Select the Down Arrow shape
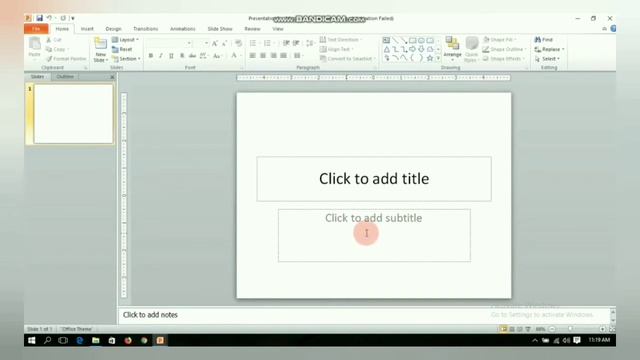The height and width of the screenshot is (360, 640). (421, 49)
